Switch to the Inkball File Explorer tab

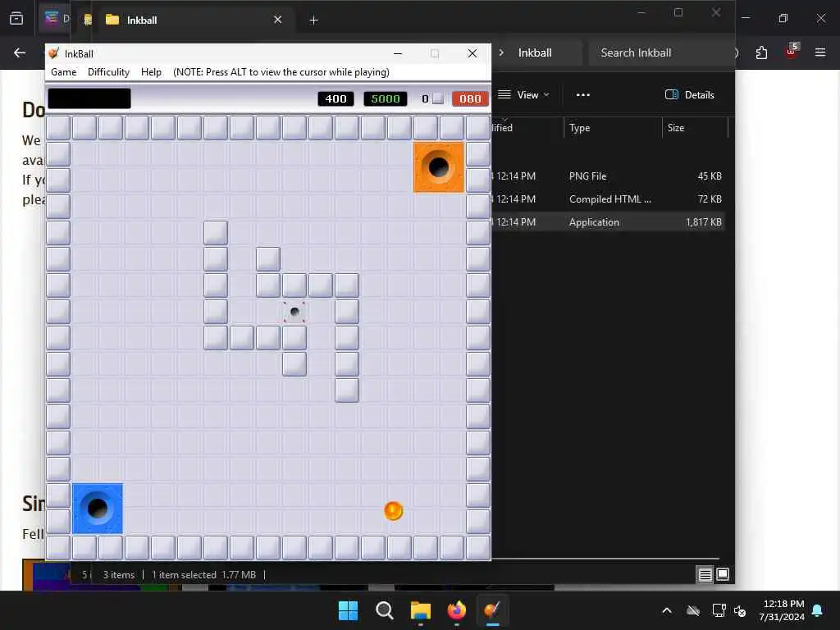193,20
